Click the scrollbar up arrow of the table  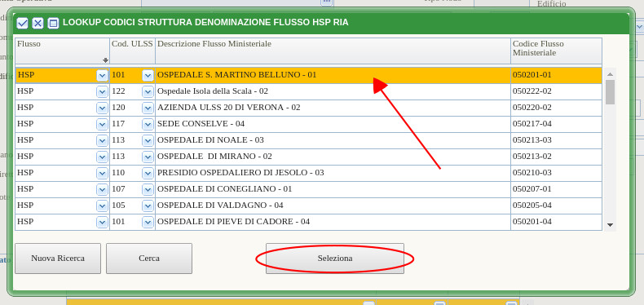(610, 74)
